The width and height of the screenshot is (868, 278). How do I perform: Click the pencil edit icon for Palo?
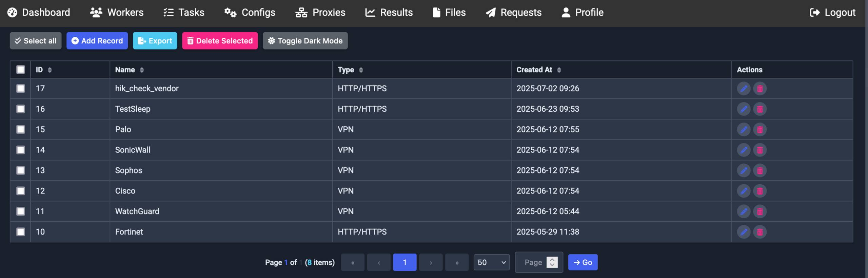(743, 129)
